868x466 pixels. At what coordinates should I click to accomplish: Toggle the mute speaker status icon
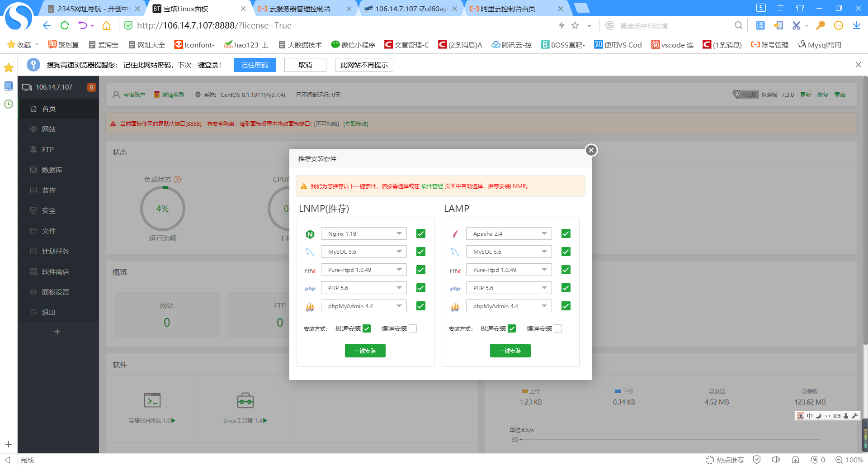coord(776,460)
